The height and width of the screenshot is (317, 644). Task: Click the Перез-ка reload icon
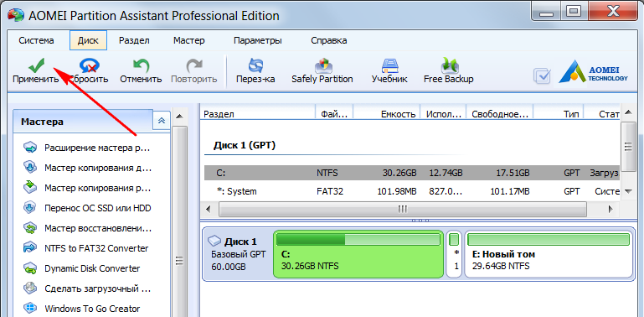pos(256,65)
